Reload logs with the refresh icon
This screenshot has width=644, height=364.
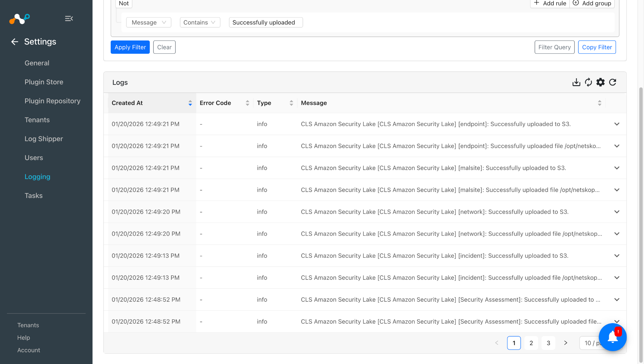tap(613, 82)
